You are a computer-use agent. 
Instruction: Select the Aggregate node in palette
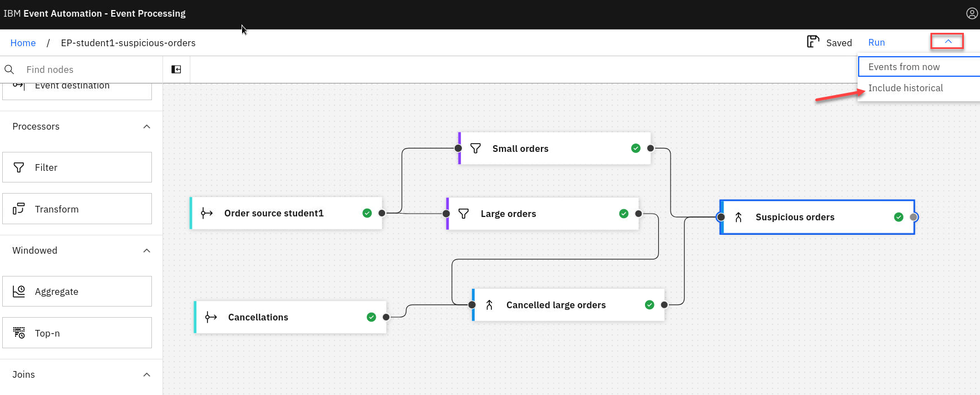[77, 292]
